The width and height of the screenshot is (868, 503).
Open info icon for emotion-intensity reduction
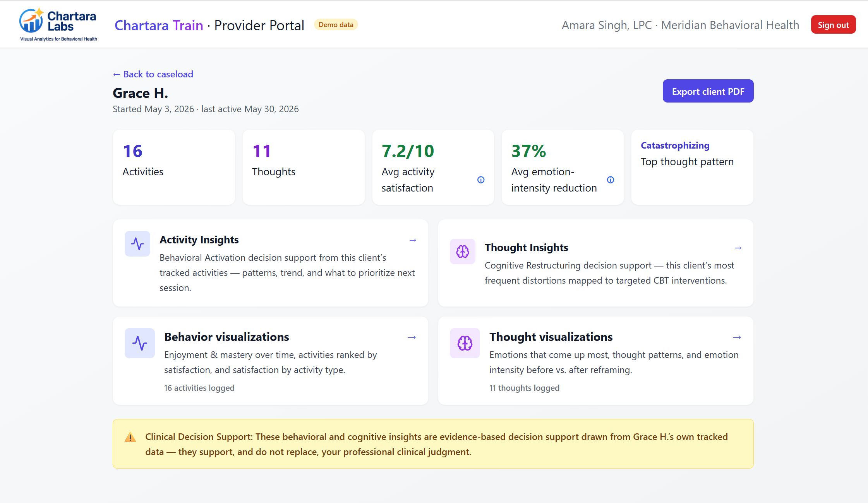[x=611, y=180]
